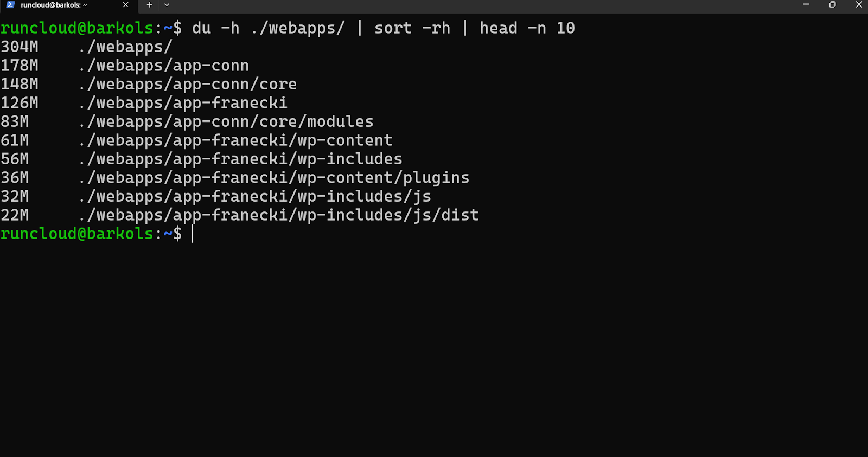Click the wp-content/plugins path line
Viewport: 868px width, 457px height.
[x=274, y=178]
